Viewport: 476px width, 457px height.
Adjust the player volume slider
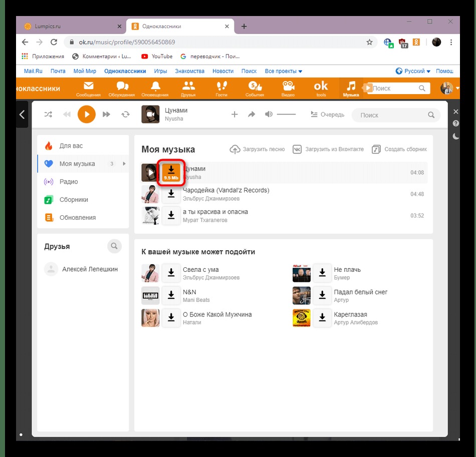pos(286,114)
